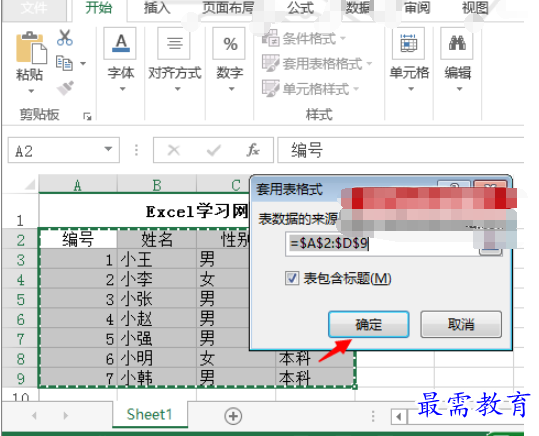Click the Select All corner triangle
The width and height of the screenshot is (539, 436).
pos(30,184)
